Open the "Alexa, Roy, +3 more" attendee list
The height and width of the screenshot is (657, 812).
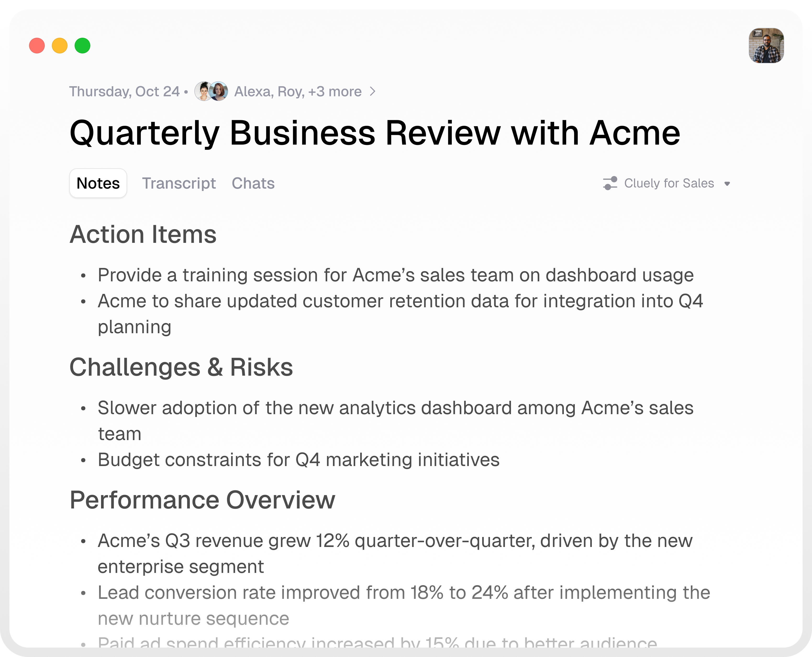pyautogui.click(x=298, y=92)
